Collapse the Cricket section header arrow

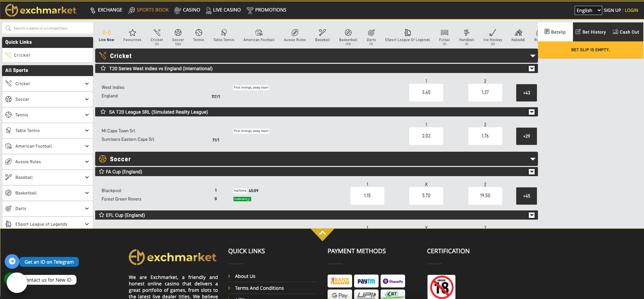533,56
